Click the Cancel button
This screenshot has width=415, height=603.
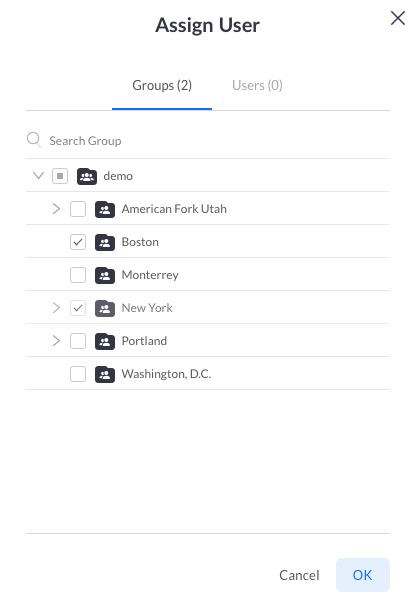tap(299, 575)
